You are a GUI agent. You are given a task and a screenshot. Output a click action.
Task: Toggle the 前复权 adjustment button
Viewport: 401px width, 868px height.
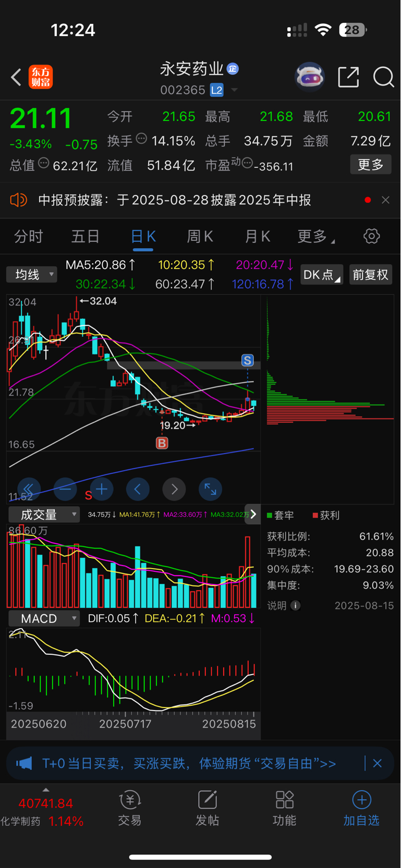pos(371,275)
